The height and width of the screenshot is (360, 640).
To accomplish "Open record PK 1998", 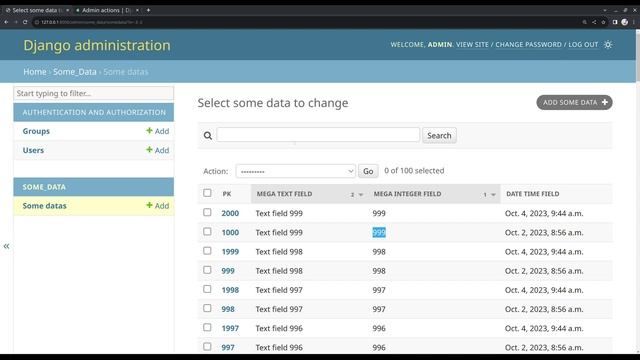I will pos(230,290).
